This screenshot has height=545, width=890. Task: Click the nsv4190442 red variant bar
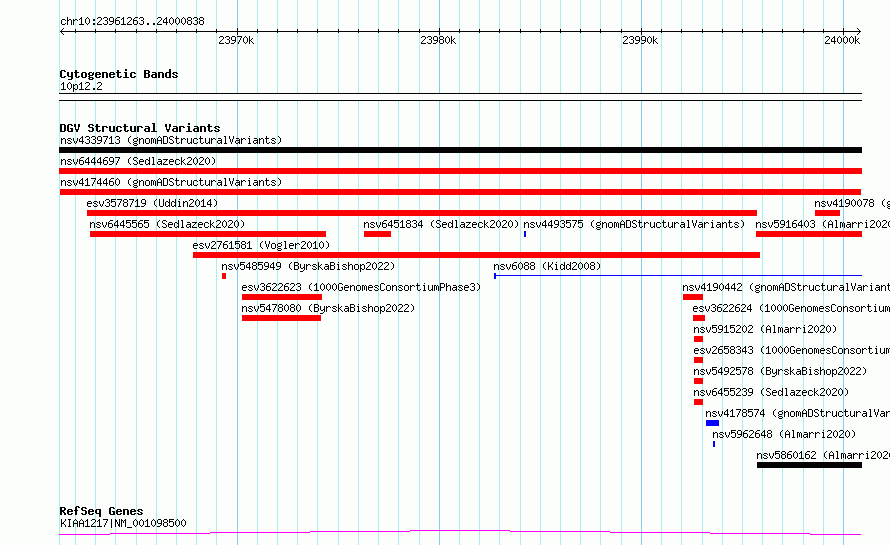click(x=693, y=297)
